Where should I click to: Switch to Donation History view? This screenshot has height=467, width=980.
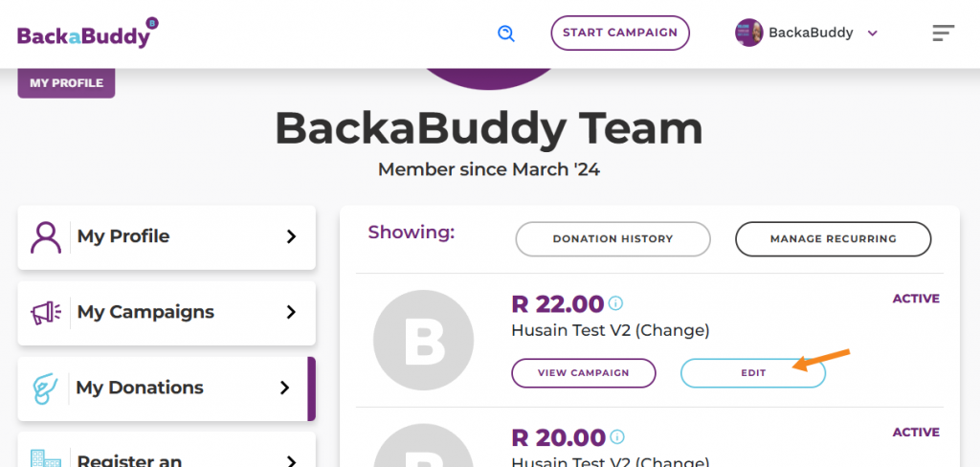(613, 239)
